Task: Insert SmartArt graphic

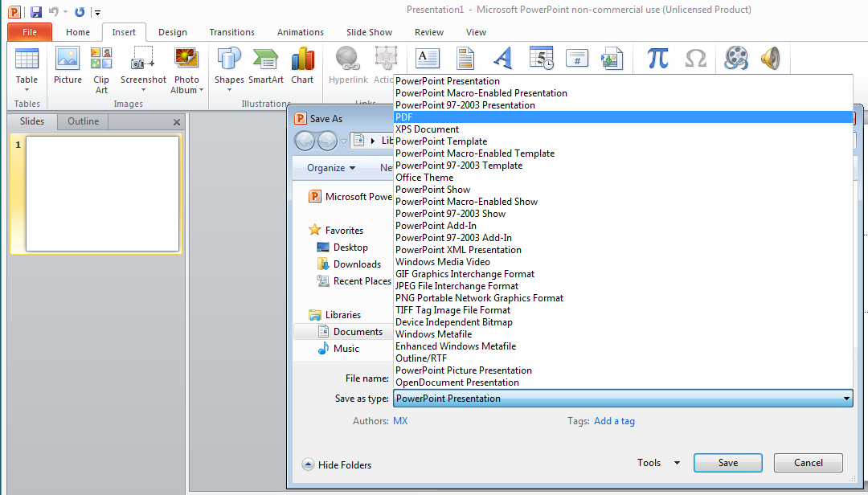Action: click(266, 65)
